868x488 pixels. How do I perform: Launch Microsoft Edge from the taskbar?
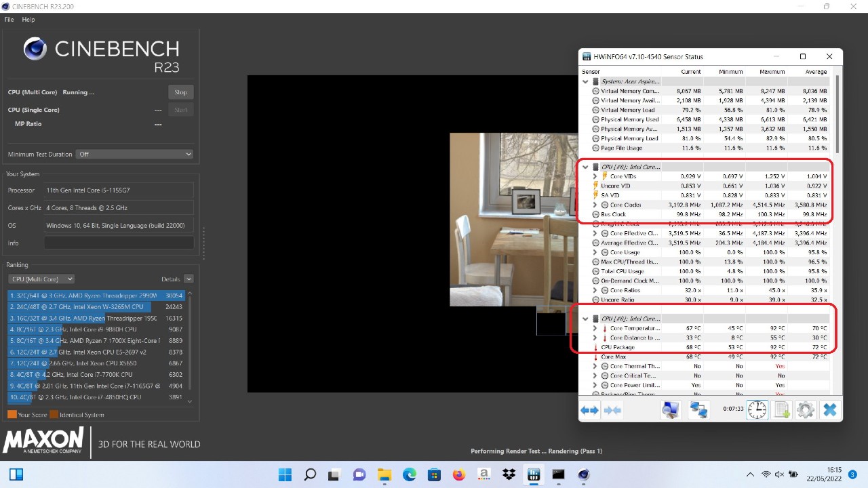coord(410,474)
